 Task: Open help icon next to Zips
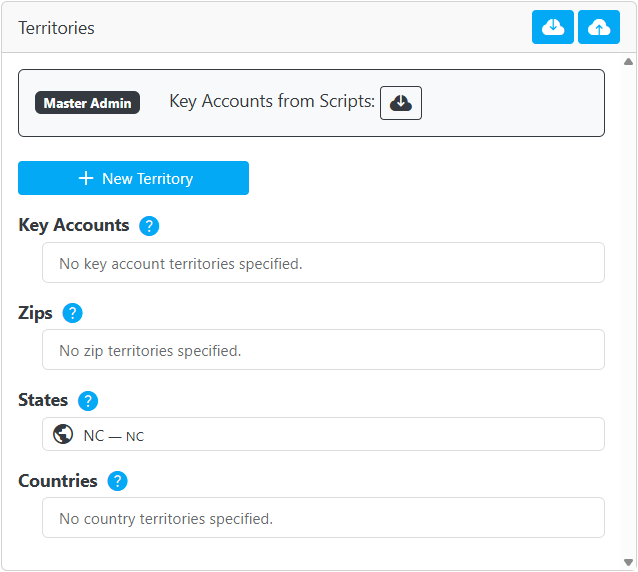[72, 313]
